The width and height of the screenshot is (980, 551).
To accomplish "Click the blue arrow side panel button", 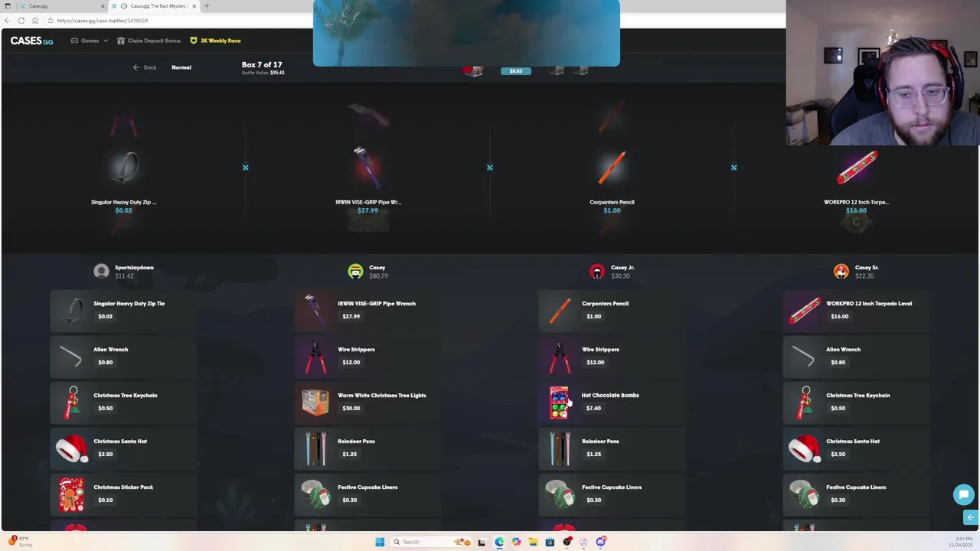I will click(x=970, y=517).
